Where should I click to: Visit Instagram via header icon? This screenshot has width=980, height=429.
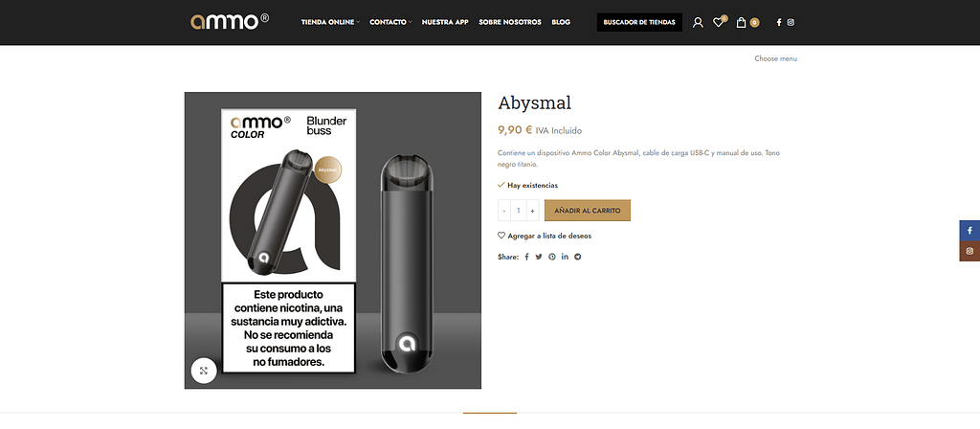click(x=791, y=23)
